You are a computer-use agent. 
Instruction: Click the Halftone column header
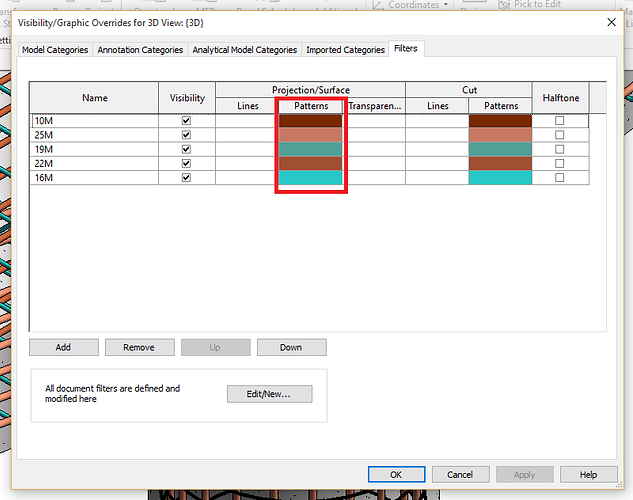point(561,98)
